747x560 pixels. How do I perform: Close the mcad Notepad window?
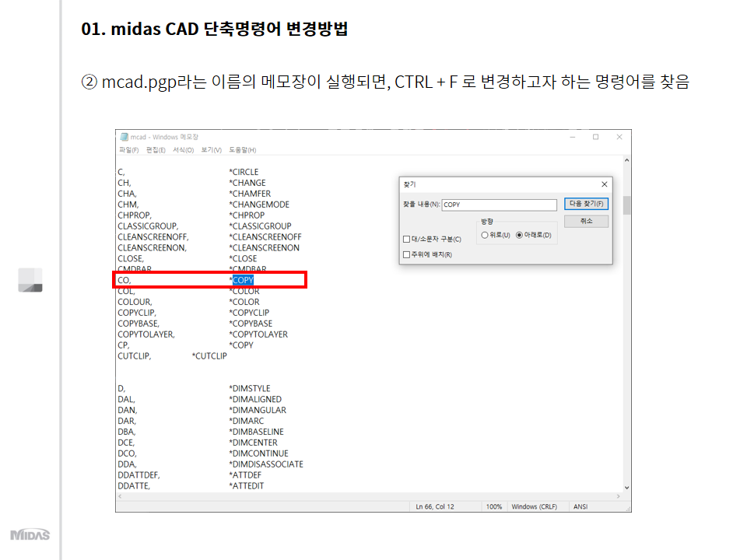[x=619, y=137]
